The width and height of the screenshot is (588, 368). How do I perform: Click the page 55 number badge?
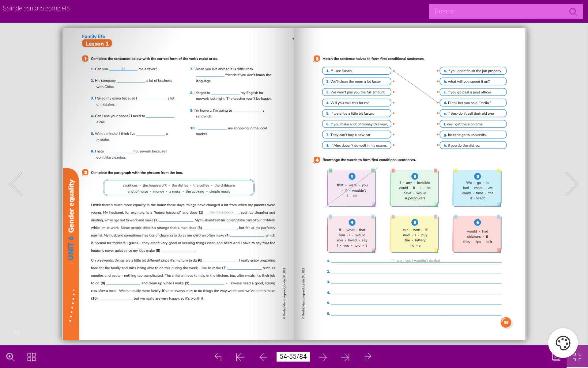click(x=506, y=322)
